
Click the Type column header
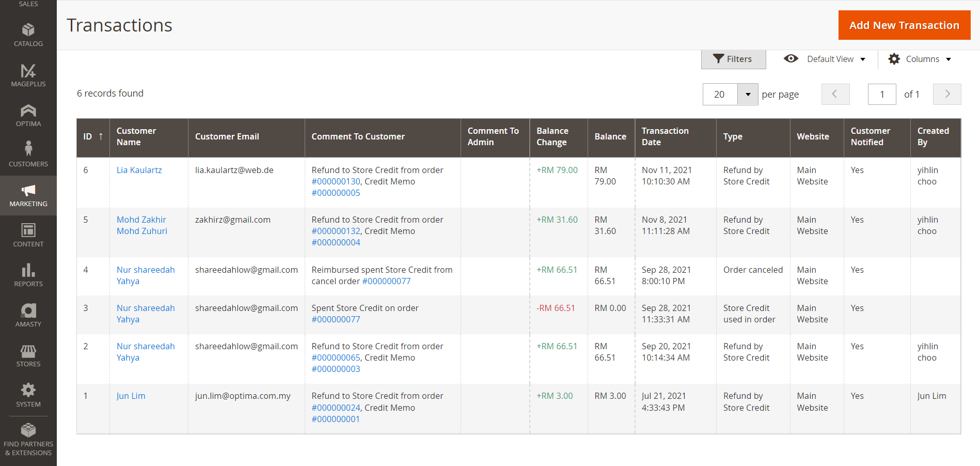(753, 137)
